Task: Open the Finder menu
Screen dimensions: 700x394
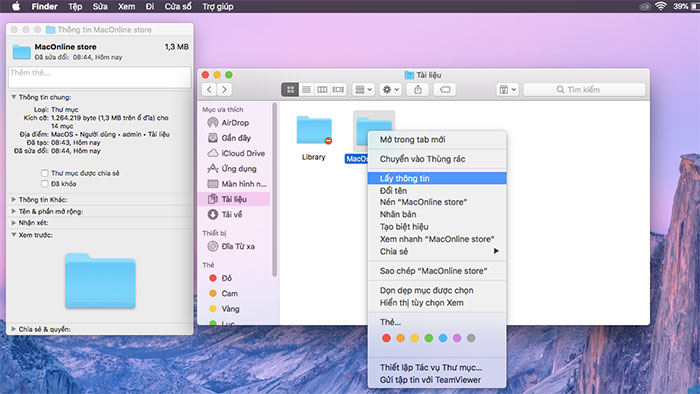Action: click(x=44, y=6)
